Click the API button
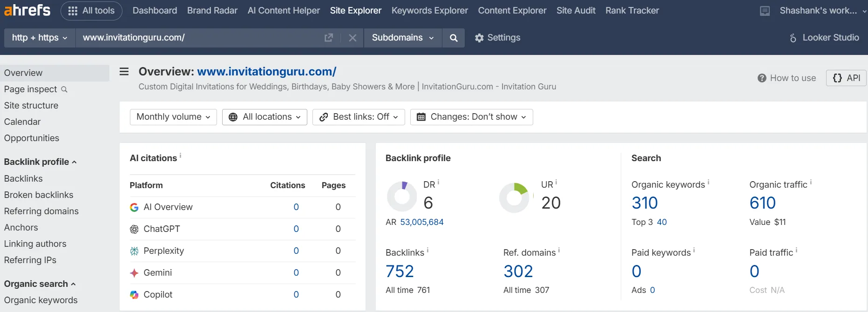This screenshot has height=312, width=868. click(x=846, y=78)
